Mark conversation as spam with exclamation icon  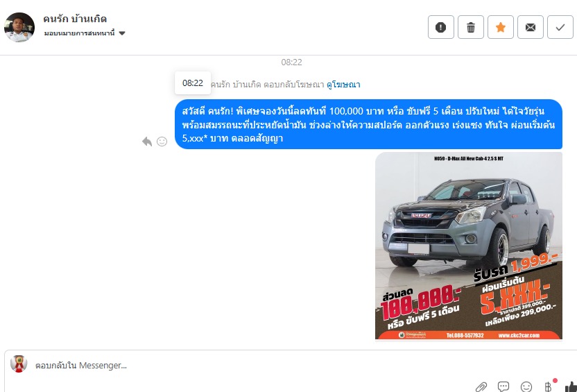coord(441,27)
